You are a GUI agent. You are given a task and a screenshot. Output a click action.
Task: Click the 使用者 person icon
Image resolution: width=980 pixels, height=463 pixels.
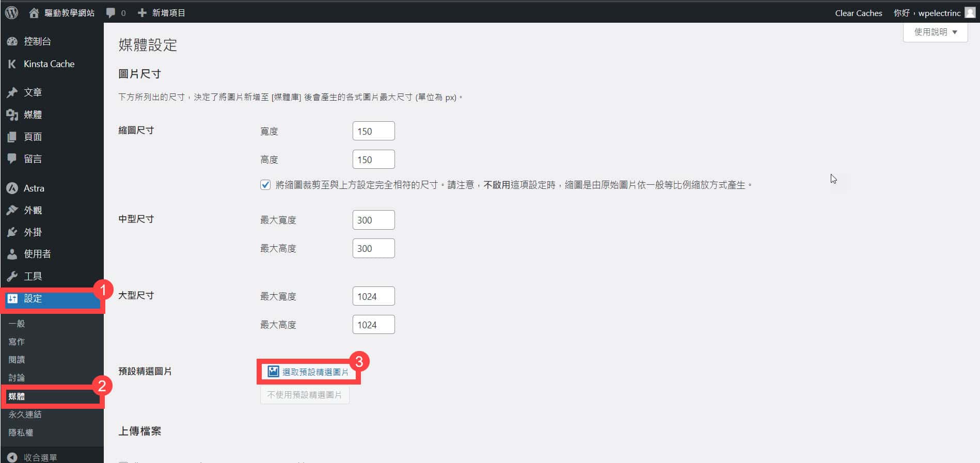pyautogui.click(x=12, y=254)
